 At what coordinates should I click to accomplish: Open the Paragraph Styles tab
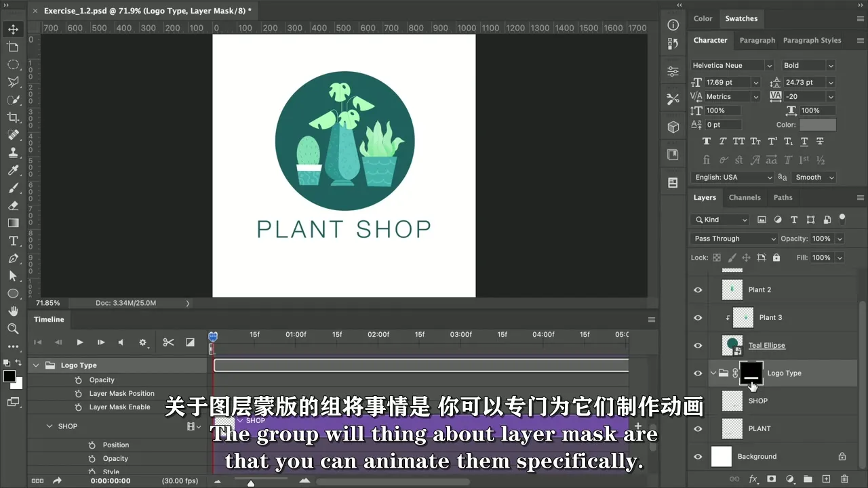point(812,40)
